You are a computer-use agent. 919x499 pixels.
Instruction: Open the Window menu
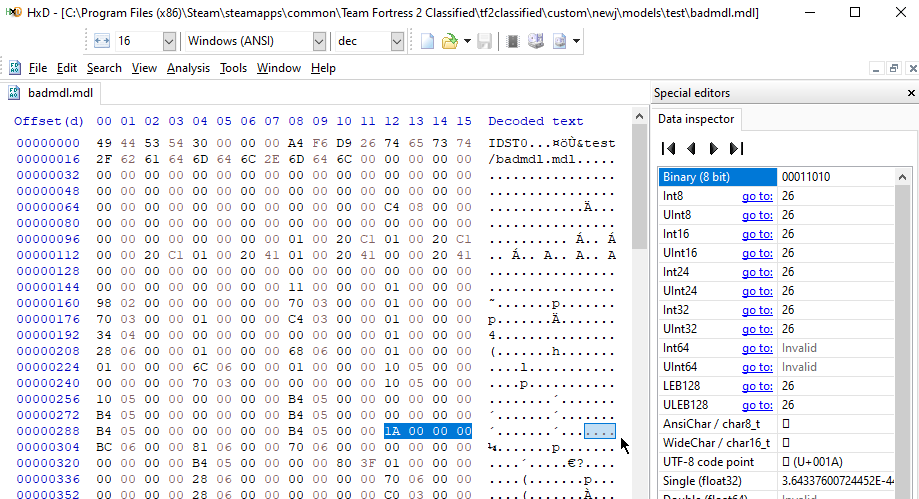click(x=279, y=68)
